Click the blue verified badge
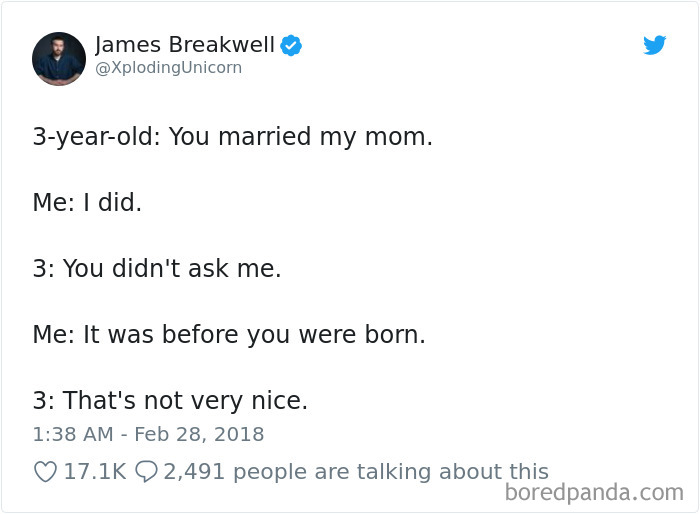 [x=291, y=45]
